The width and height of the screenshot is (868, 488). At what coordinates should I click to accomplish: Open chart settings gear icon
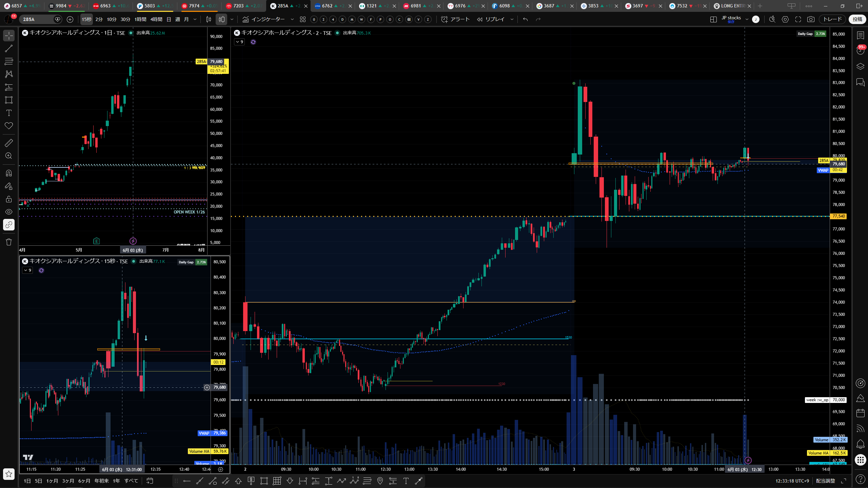(785, 19)
